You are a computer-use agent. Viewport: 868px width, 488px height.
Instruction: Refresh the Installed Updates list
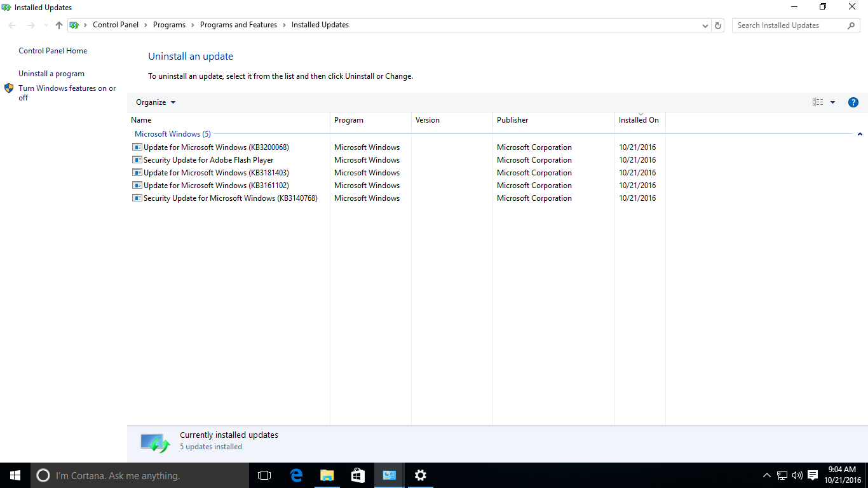tap(718, 25)
